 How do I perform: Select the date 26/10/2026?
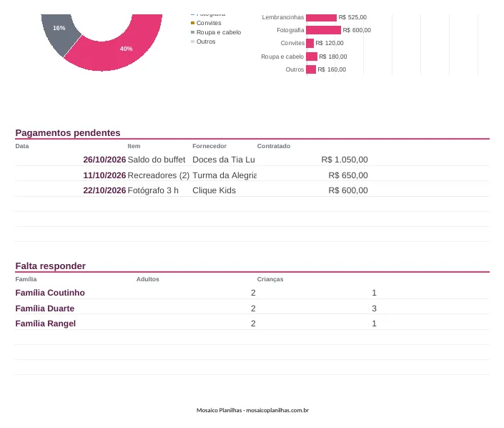[104, 160]
